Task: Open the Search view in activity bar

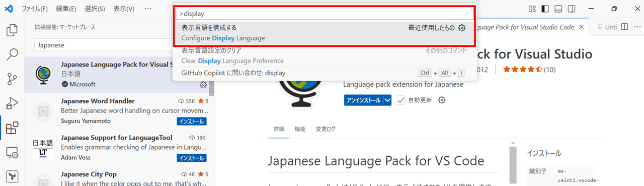Action: pyautogui.click(x=12, y=54)
